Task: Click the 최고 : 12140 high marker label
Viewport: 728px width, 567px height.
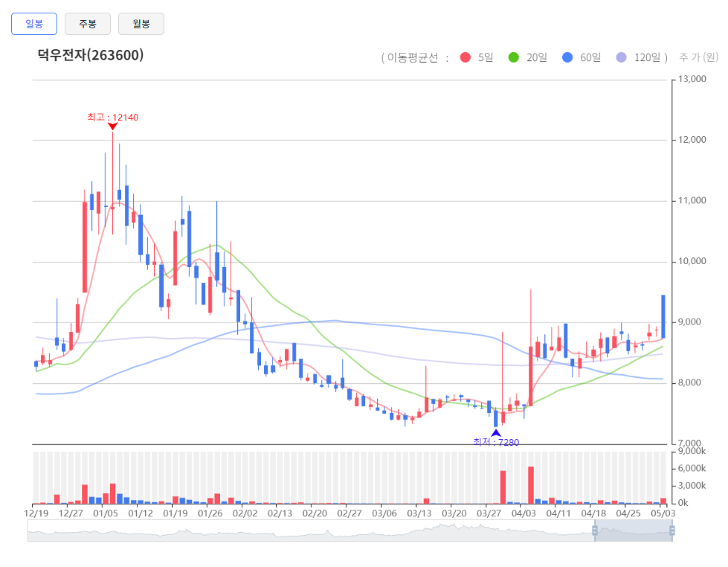Action: point(113,117)
